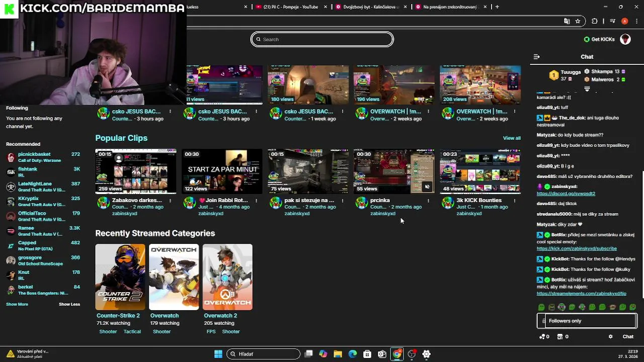Open chat settings gear icon
Image resolution: width=644 pixels, height=362 pixels.
tap(610, 337)
